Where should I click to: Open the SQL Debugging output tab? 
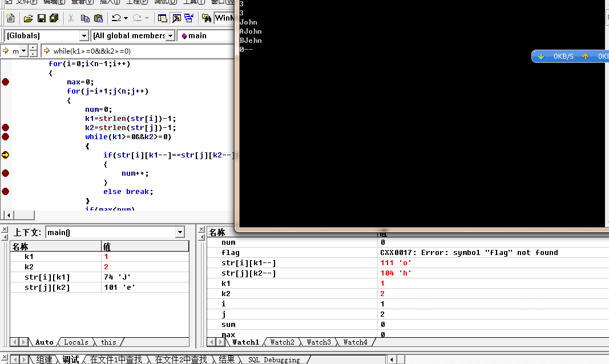[x=274, y=360]
